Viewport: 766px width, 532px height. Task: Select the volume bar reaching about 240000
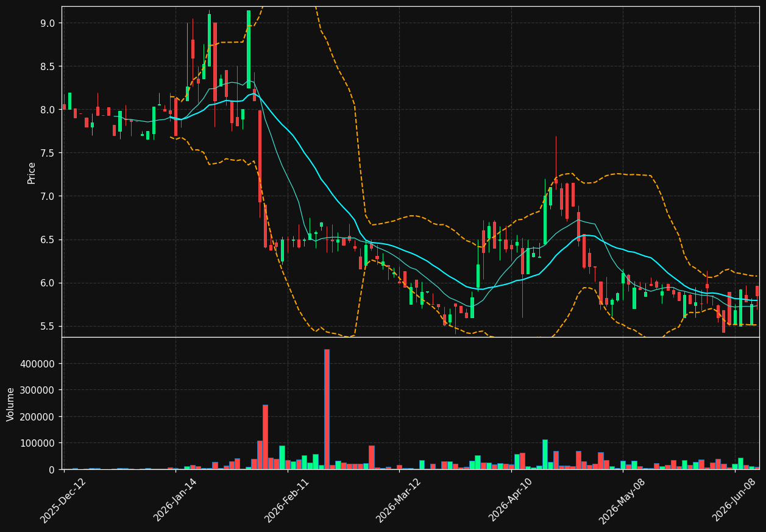[265, 437]
